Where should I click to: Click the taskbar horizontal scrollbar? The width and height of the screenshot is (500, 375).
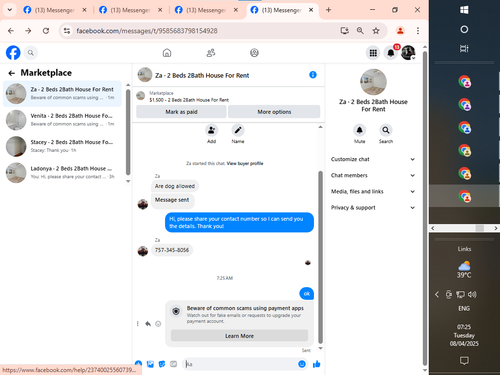(480, 228)
